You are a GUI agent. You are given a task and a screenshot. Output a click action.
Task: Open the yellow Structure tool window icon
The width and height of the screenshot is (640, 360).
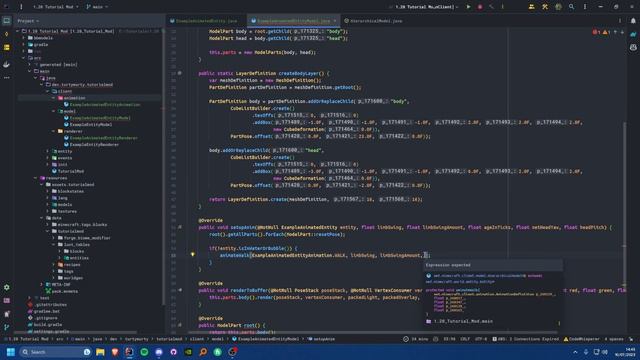[x=7, y=48]
